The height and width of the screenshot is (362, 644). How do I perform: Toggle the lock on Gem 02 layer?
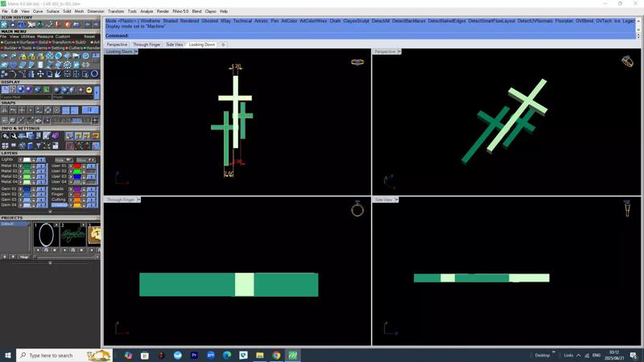point(33,194)
